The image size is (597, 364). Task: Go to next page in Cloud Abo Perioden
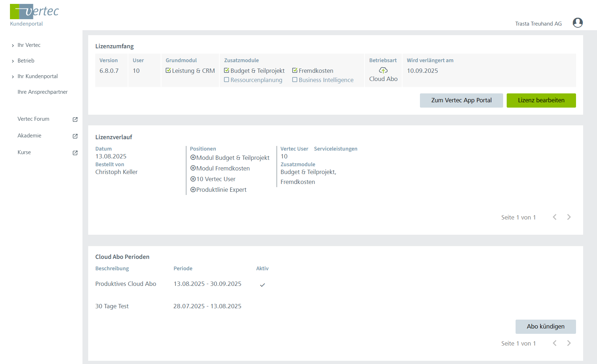569,343
